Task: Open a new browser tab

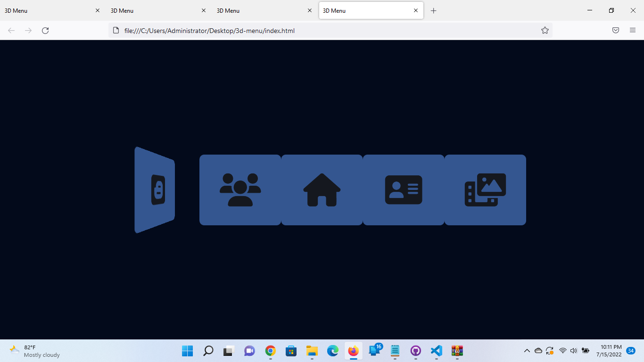Action: pyautogui.click(x=433, y=10)
